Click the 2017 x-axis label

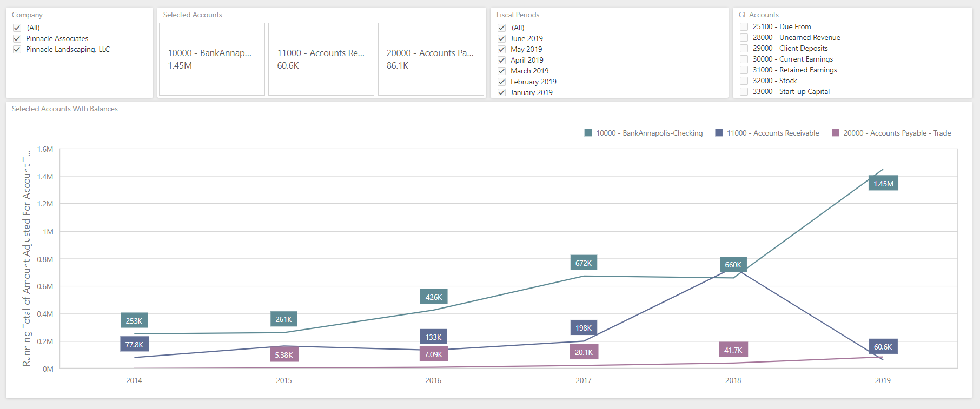click(x=584, y=380)
